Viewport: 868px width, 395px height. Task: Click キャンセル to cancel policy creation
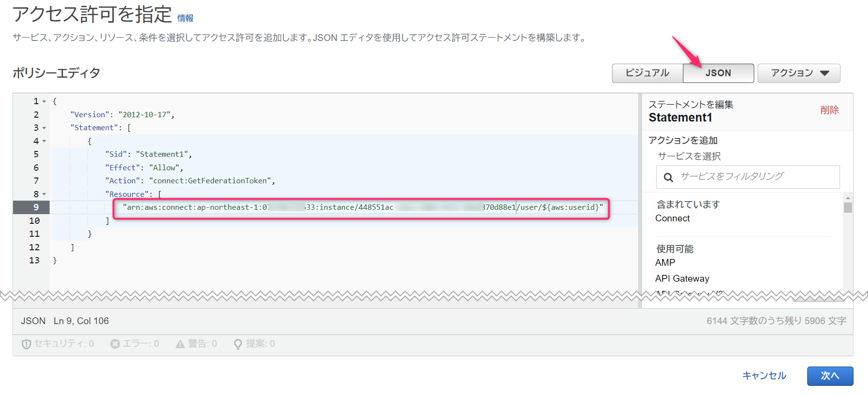[x=764, y=376]
